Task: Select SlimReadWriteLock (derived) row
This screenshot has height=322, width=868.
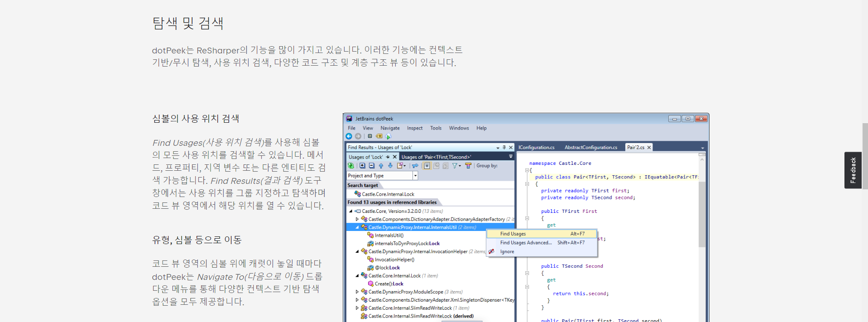Action: [417, 316]
